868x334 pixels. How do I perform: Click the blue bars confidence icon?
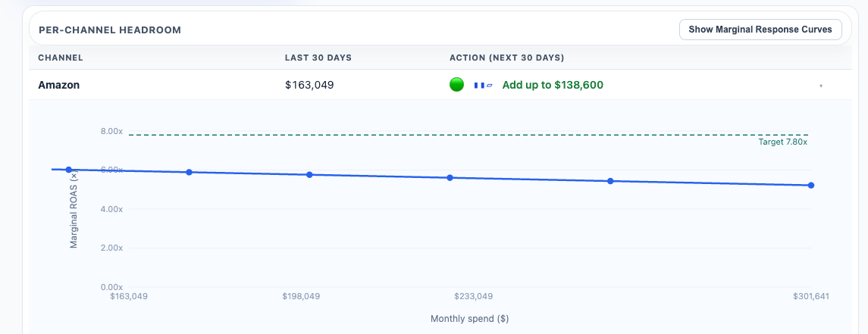pos(483,85)
